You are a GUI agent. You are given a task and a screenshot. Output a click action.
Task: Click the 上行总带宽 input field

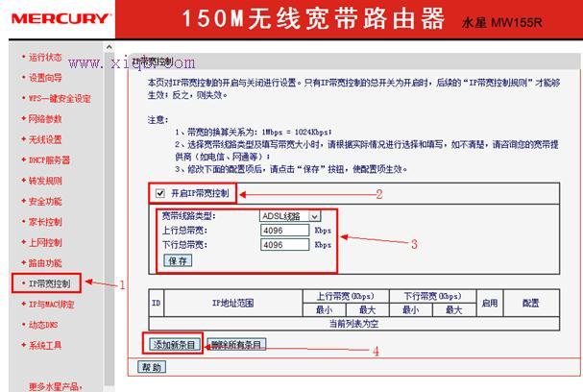pos(284,231)
